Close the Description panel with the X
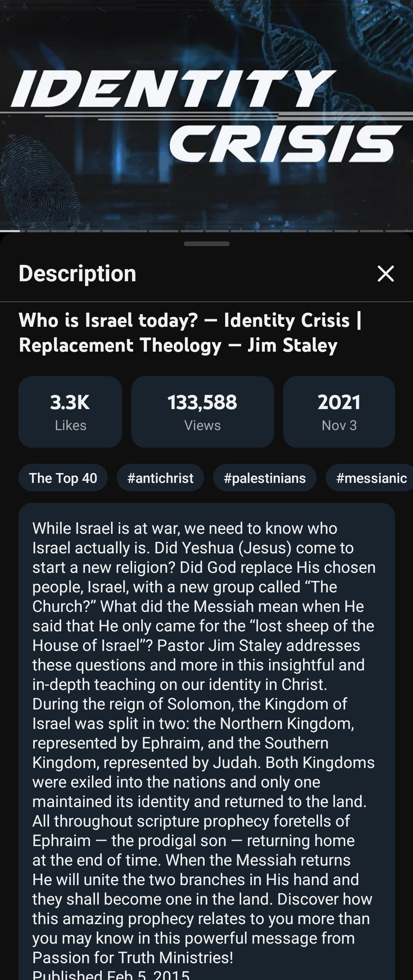 [x=385, y=274]
